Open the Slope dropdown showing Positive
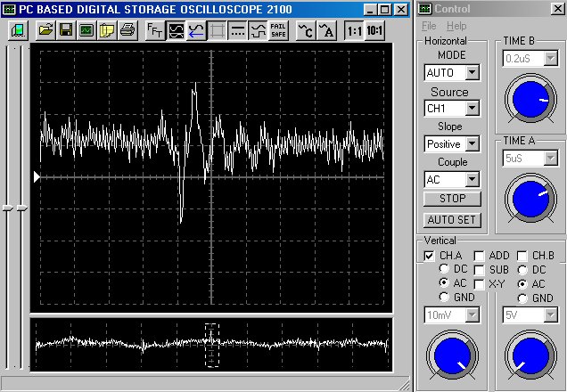 tap(472, 143)
